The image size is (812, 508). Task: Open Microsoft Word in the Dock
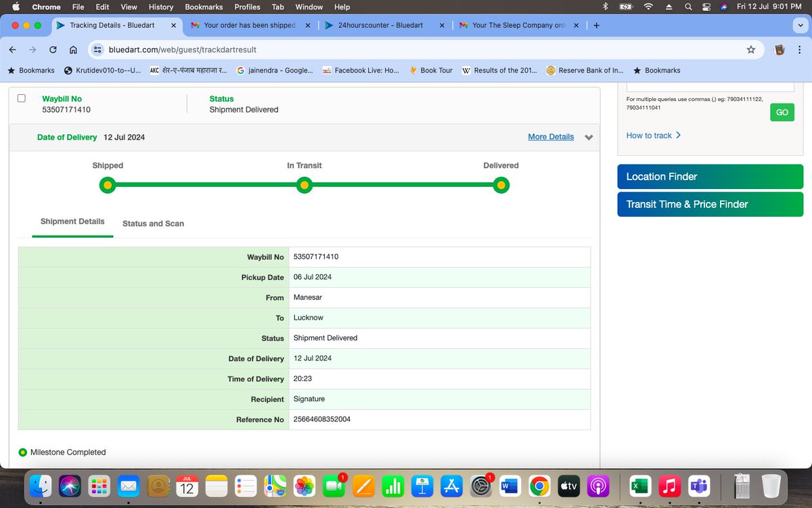coord(510,486)
